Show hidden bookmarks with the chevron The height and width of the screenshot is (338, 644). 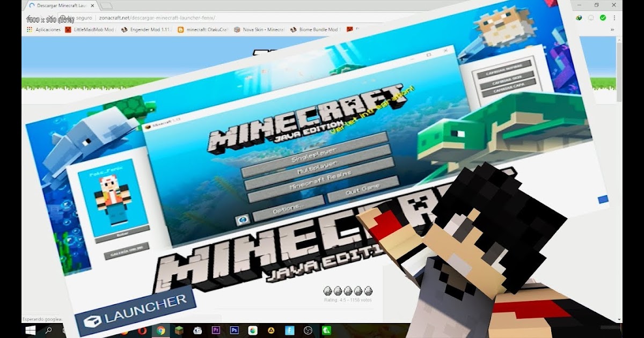612,30
